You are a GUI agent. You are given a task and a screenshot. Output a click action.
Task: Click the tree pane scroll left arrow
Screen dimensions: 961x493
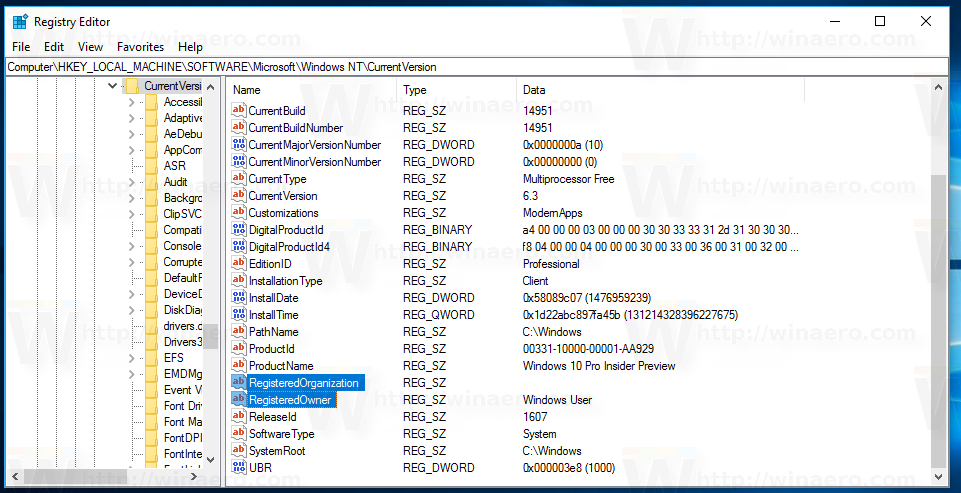click(x=15, y=476)
